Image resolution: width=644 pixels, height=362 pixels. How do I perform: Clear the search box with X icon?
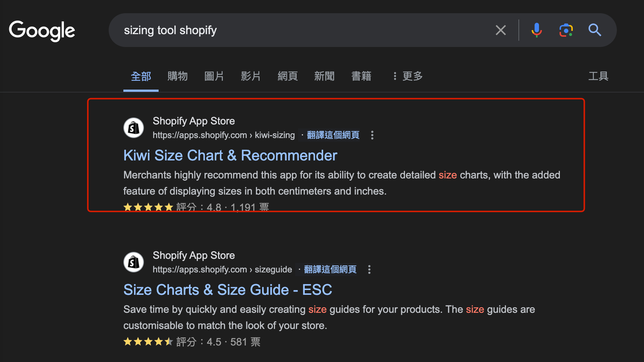500,30
